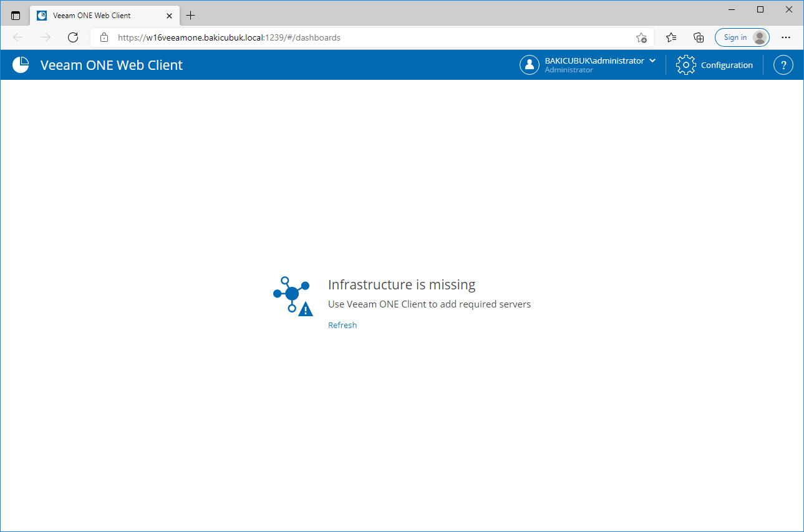Screen dimensions: 804x532
Task: Click the Veeam ONE pie-chart logo
Action: pyautogui.click(x=21, y=65)
